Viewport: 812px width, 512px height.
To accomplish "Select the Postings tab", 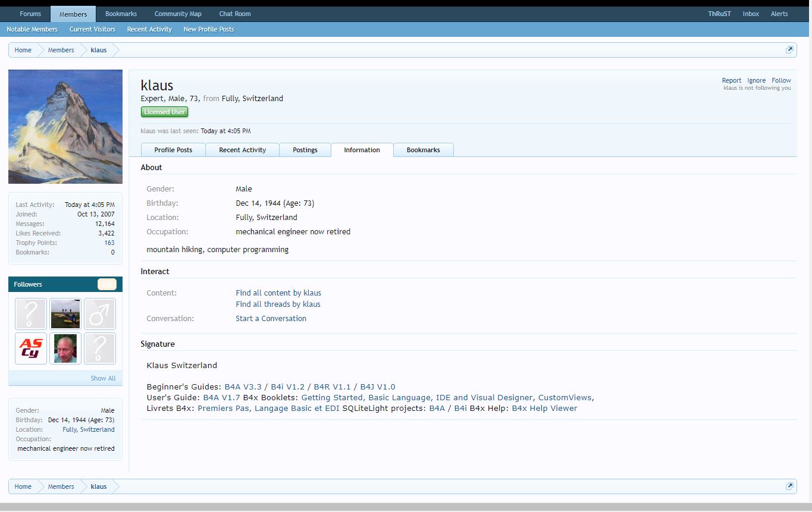I will tap(305, 150).
